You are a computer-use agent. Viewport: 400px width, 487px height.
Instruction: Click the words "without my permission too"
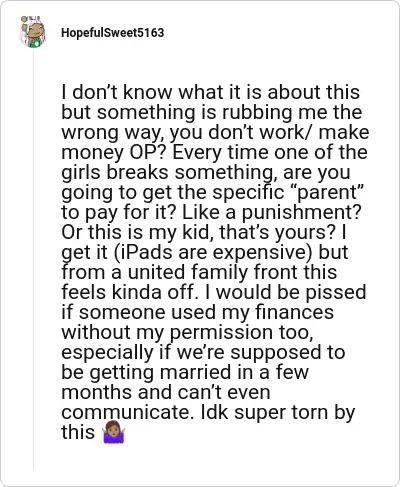tap(187, 332)
